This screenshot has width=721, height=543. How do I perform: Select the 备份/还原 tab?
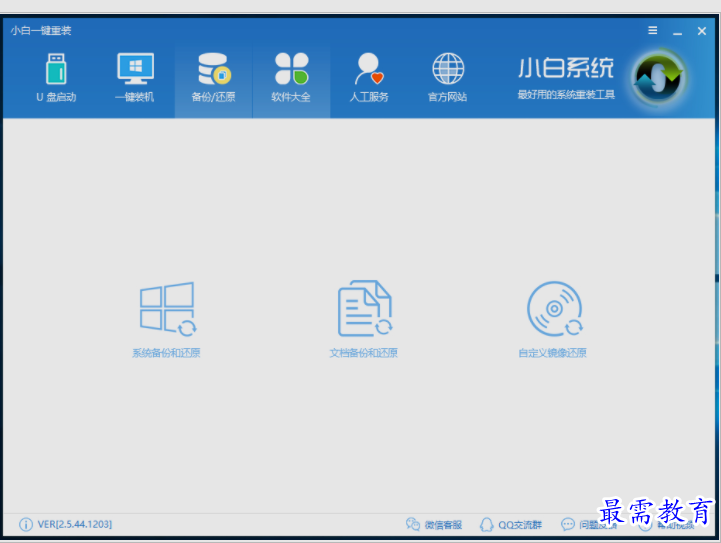click(x=213, y=79)
